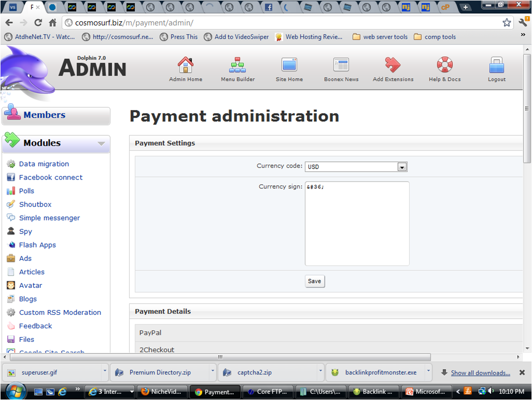
Task: Select Facebook connect in Modules list
Action: coord(50,177)
